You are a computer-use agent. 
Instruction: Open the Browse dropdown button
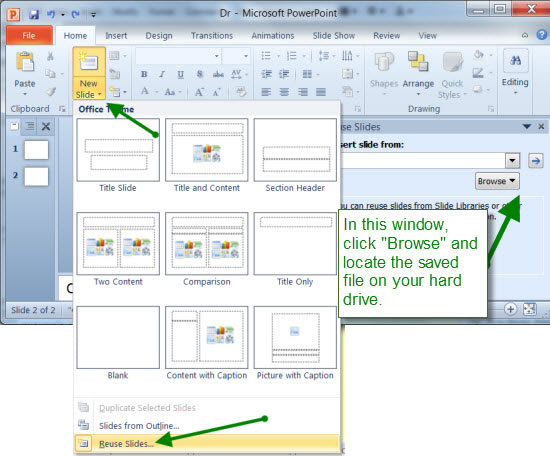497,181
